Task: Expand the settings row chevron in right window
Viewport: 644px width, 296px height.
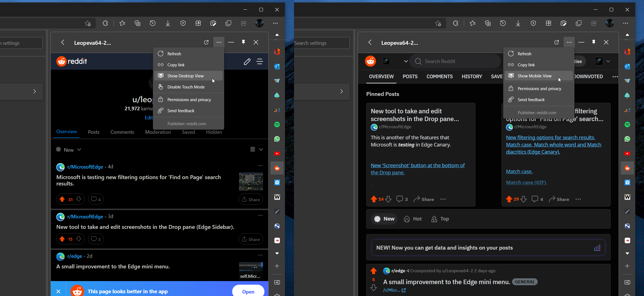Action: [341, 91]
